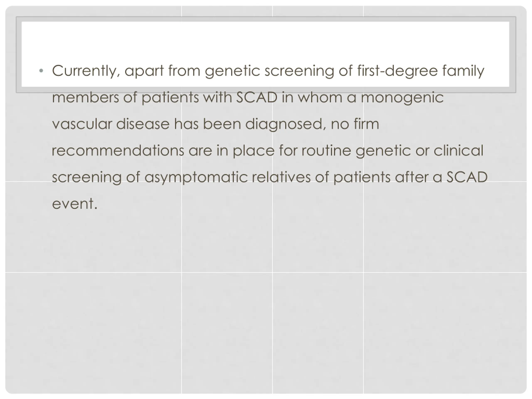Select the bullet point marker
The height and width of the screenshot is (399, 532).
41,71
